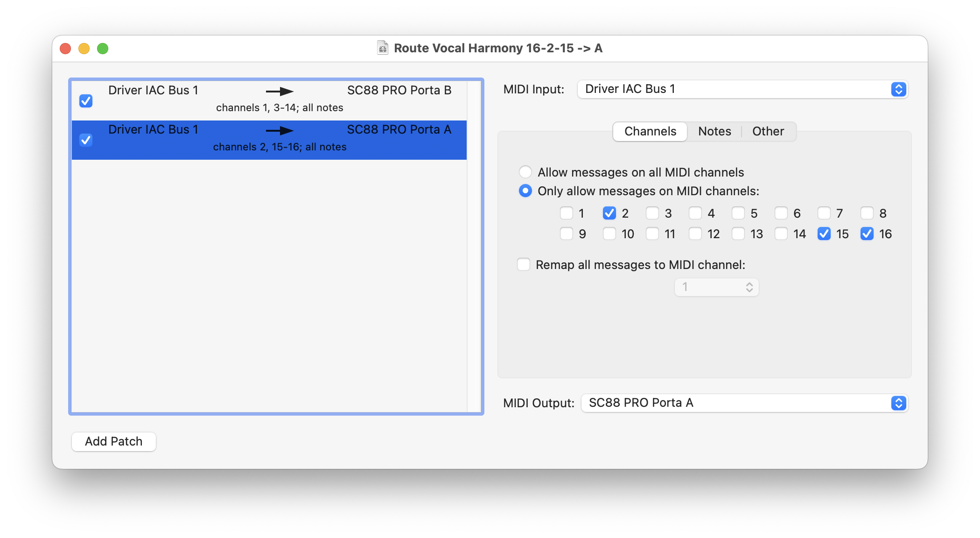Disable the Porta B patch checkbox

(86, 101)
